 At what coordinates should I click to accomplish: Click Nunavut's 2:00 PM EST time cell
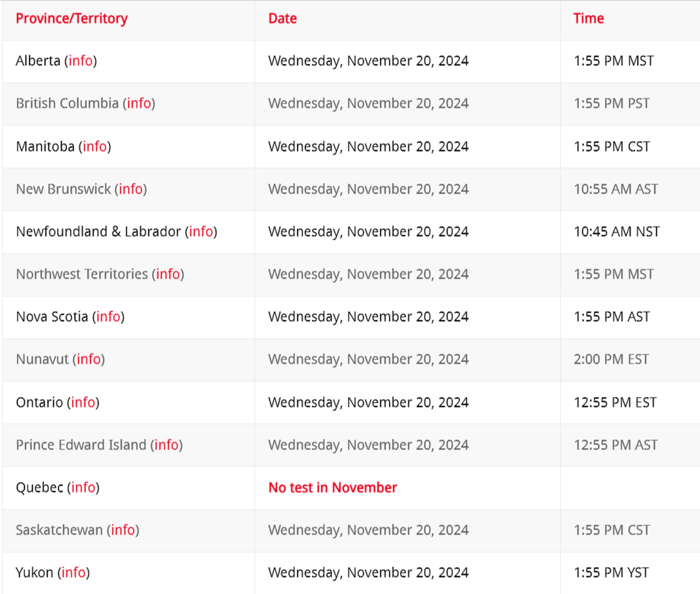(x=611, y=359)
